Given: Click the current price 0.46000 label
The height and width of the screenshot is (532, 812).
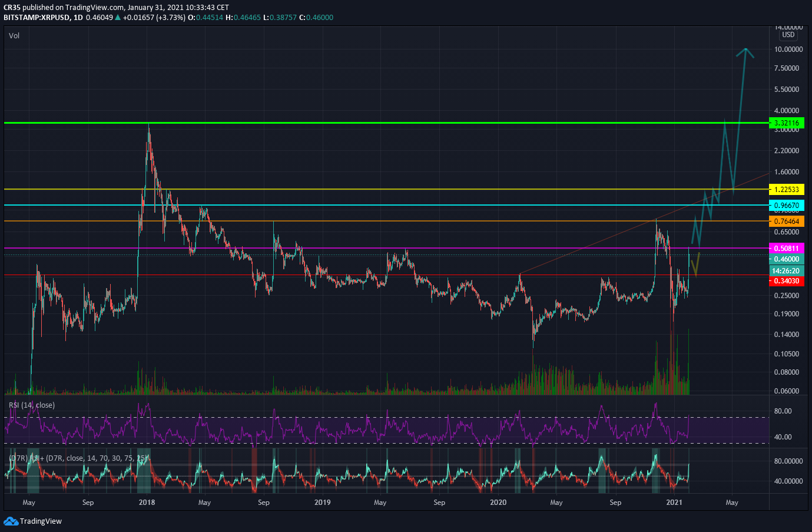Looking at the screenshot, I should pyautogui.click(x=787, y=259).
